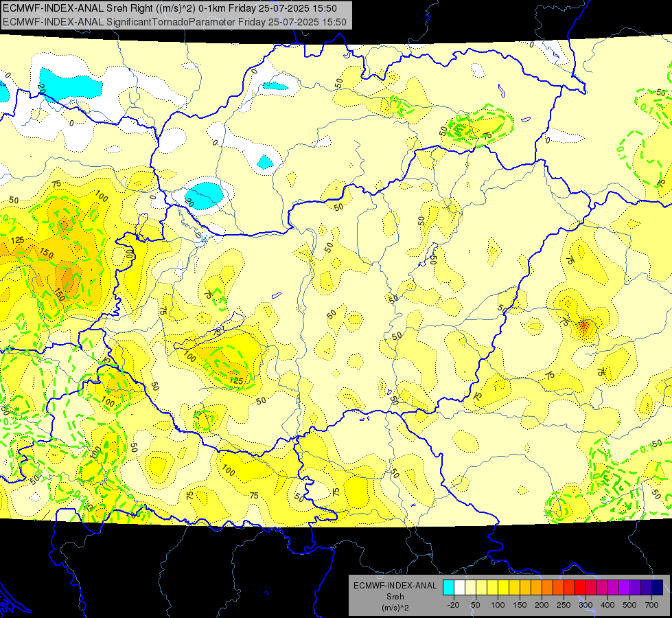Click the legend's 100 tick label
Image resolution: width=672 pixels, height=618 pixels.
tap(498, 605)
